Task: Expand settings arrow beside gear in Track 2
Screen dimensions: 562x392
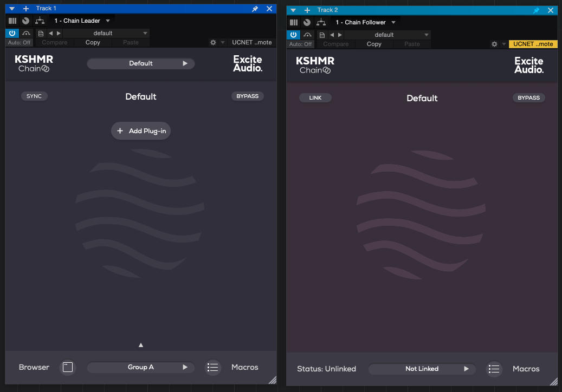Action: point(504,44)
